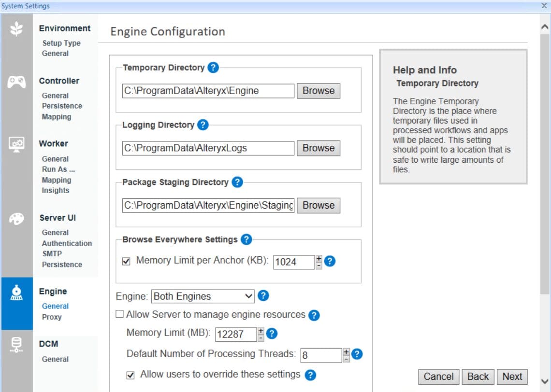The height and width of the screenshot is (392, 551).
Task: Open help for Default Number of Processing Threads
Action: click(x=356, y=354)
